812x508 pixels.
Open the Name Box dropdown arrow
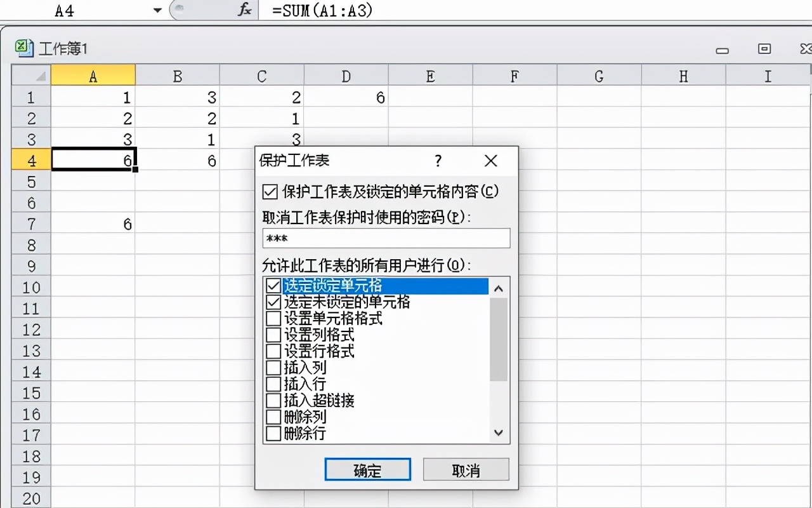[158, 11]
